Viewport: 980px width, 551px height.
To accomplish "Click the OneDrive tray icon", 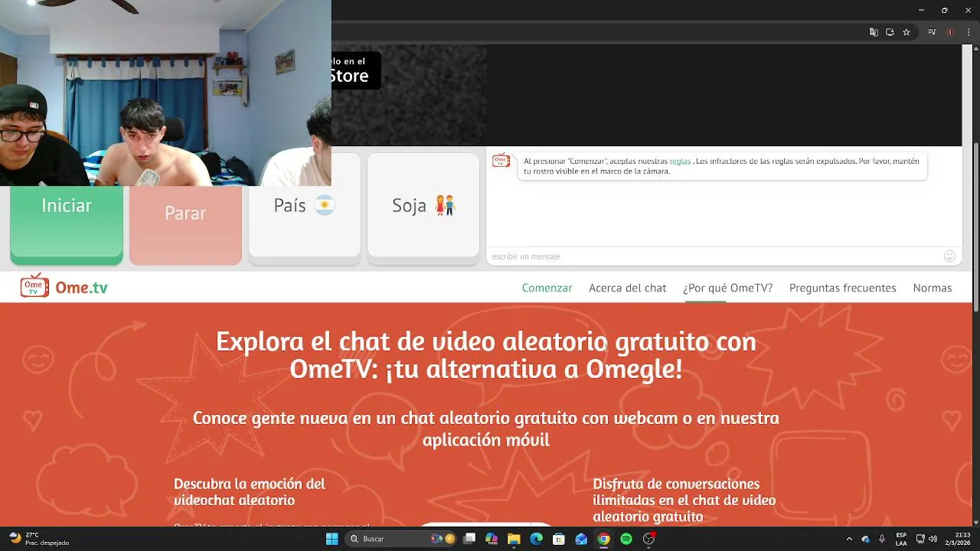I will click(x=866, y=539).
